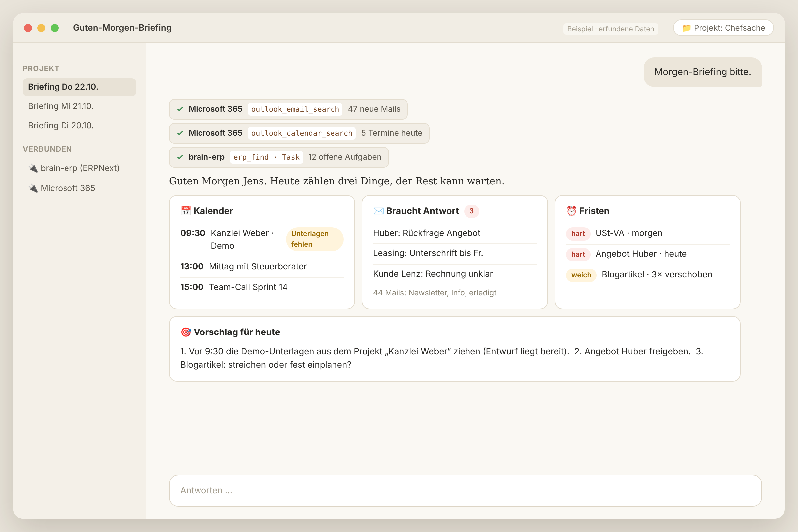
Task: Click the red 3 badge on Braucht Antwort
Action: click(471, 211)
